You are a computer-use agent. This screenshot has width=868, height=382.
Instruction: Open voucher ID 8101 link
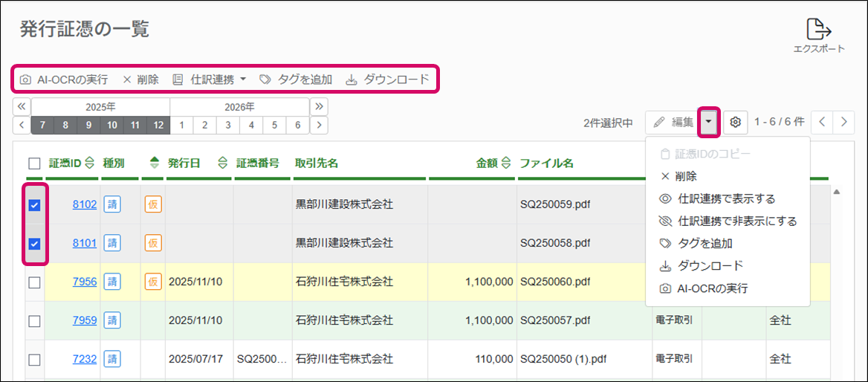point(84,243)
